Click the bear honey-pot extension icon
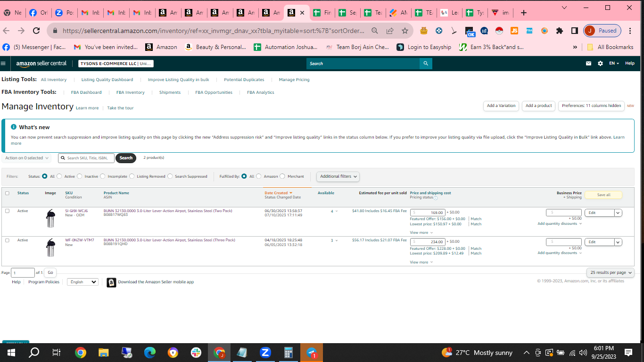Viewport: 644px width, 362px height. pos(424,31)
